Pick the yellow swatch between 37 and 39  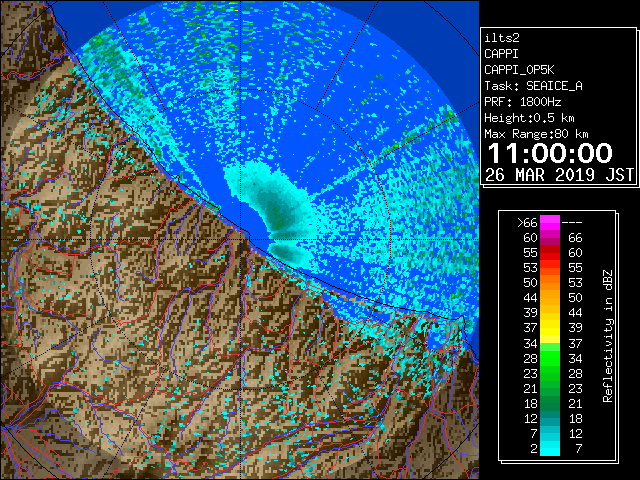[x=550, y=328]
